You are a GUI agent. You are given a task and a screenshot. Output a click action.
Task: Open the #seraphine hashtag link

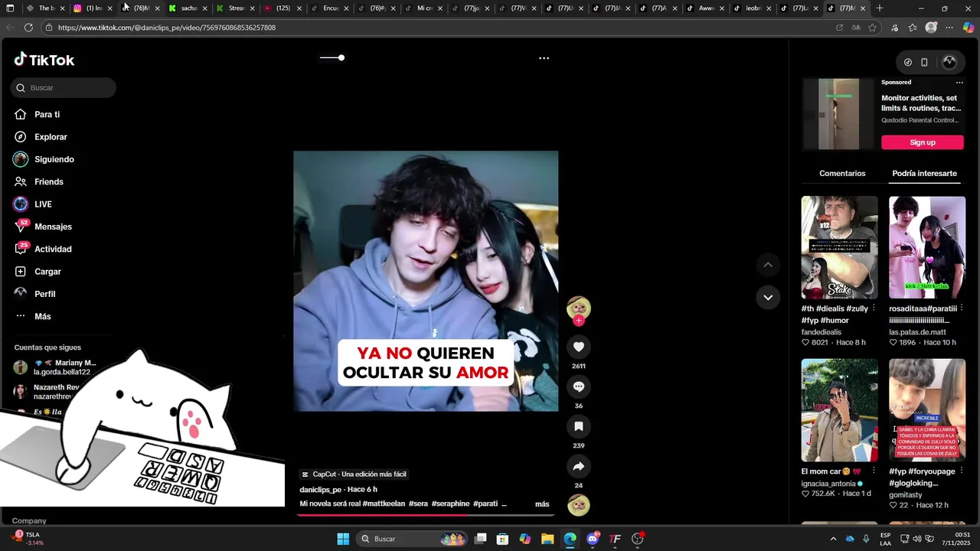click(450, 504)
